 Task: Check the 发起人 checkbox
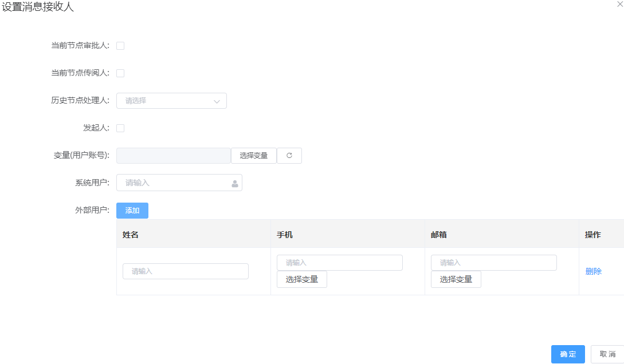coord(120,128)
